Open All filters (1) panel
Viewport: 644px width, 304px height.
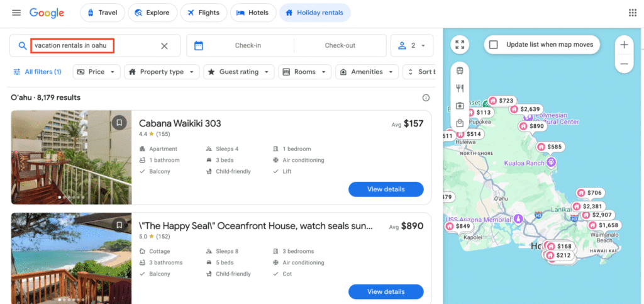[37, 72]
